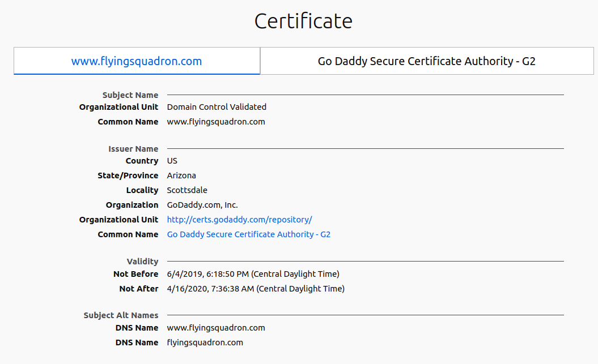
Task: Open Go Daddy Secure Certificate Authority - G2 link
Action: point(249,234)
